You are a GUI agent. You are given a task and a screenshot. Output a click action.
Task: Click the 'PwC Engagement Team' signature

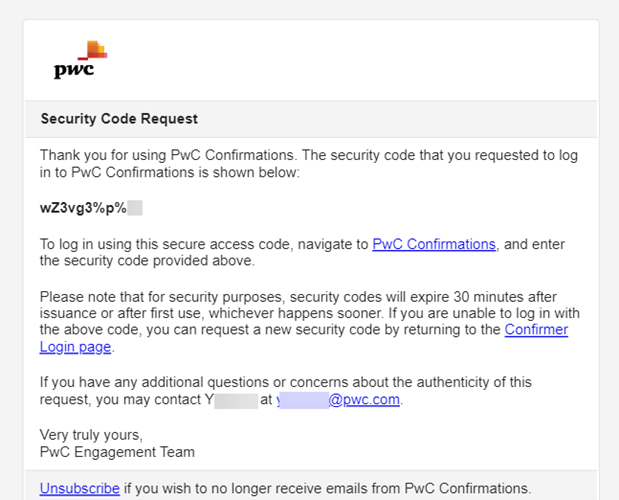pyautogui.click(x=117, y=452)
